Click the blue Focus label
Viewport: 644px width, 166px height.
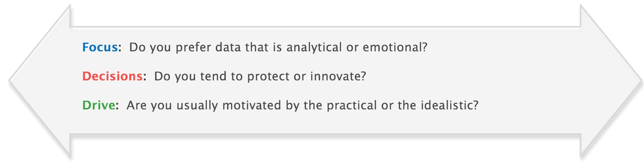100,47
